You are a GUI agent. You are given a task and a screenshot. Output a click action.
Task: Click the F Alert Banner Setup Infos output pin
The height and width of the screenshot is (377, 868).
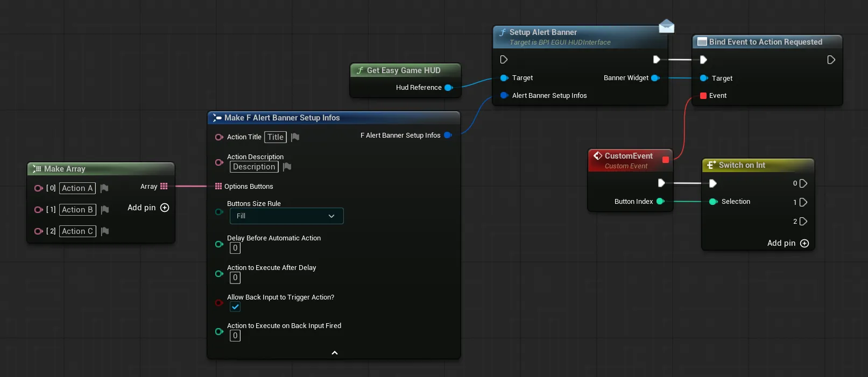click(x=448, y=136)
